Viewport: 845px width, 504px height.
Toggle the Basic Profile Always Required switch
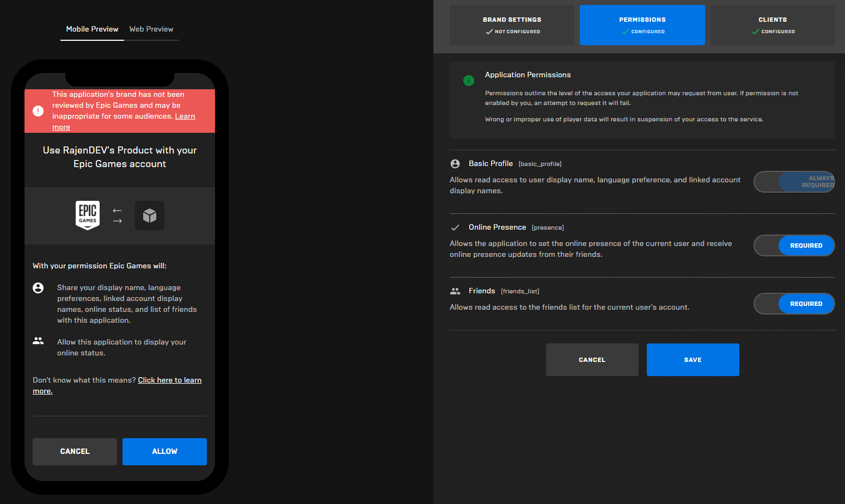point(794,182)
